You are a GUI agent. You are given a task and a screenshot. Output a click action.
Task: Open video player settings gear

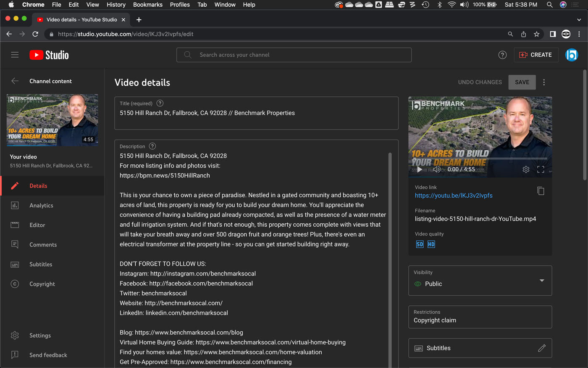pyautogui.click(x=526, y=169)
